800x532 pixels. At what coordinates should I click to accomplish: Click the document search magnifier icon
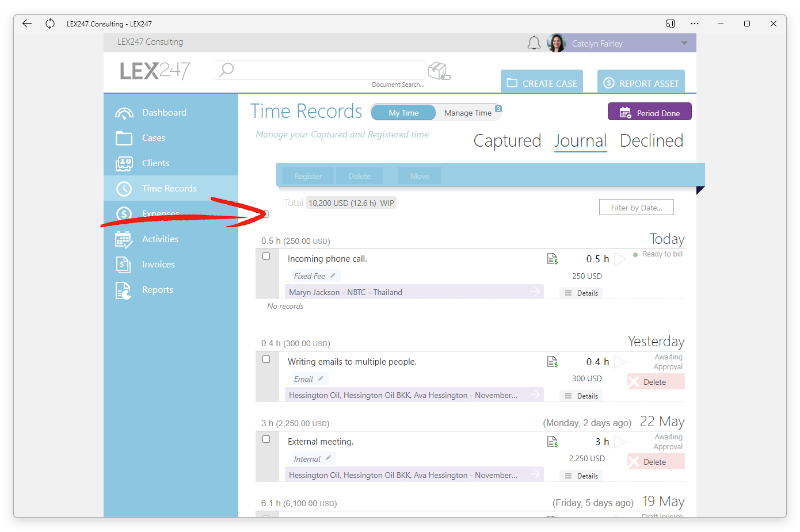pyautogui.click(x=227, y=70)
